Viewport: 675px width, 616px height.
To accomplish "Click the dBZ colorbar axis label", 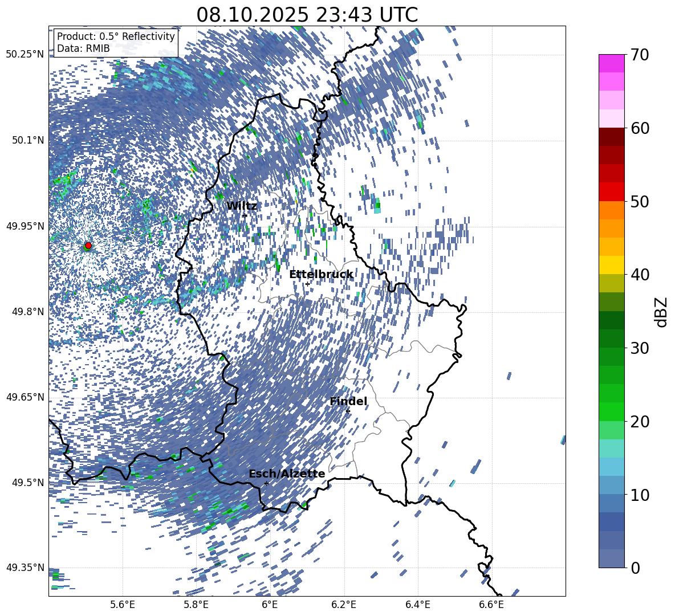I will (661, 312).
